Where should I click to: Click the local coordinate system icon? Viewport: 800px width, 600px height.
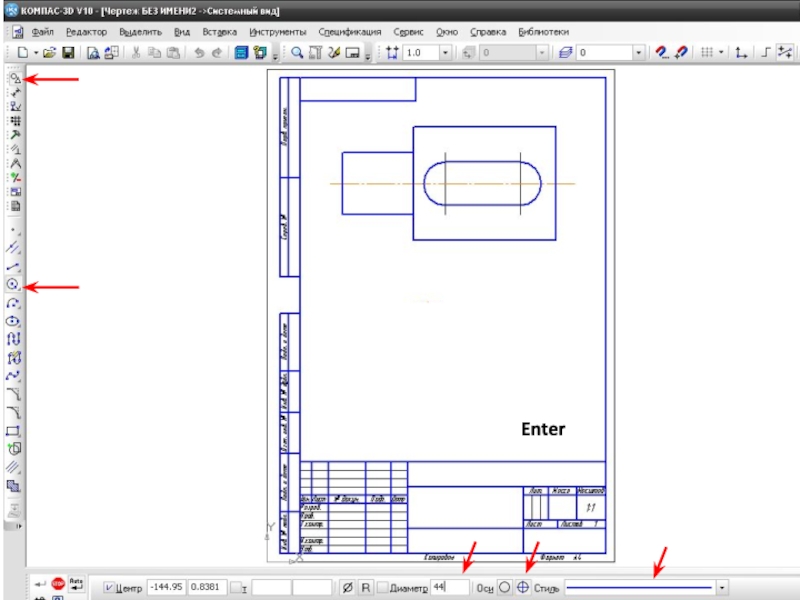741,53
